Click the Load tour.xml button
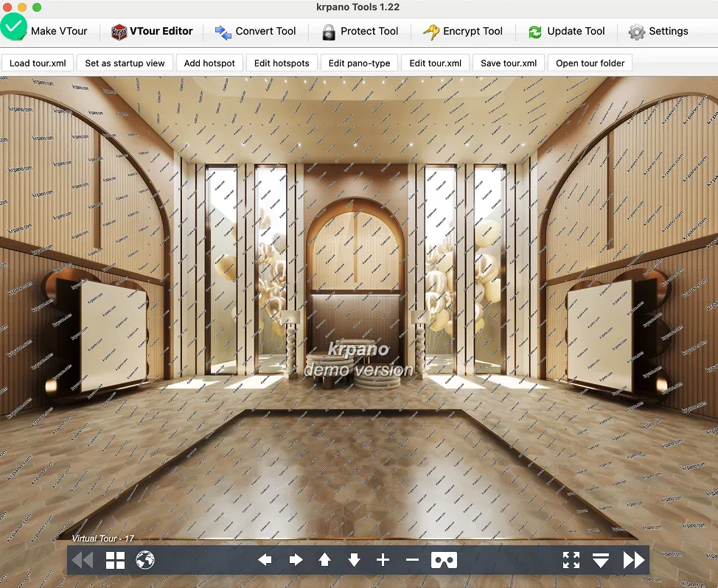Screen dimensions: 718x588 [x=38, y=63]
